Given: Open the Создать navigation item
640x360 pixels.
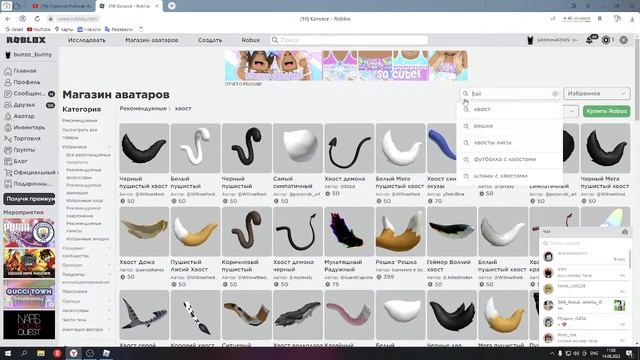Looking at the screenshot, I should click(x=210, y=40).
